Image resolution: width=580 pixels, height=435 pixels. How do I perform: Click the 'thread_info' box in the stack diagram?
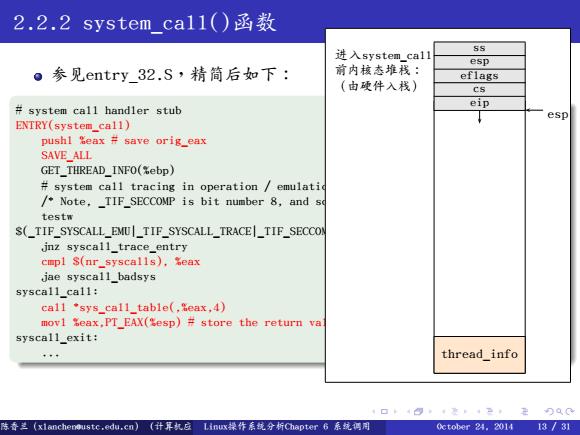pyautogui.click(x=479, y=354)
